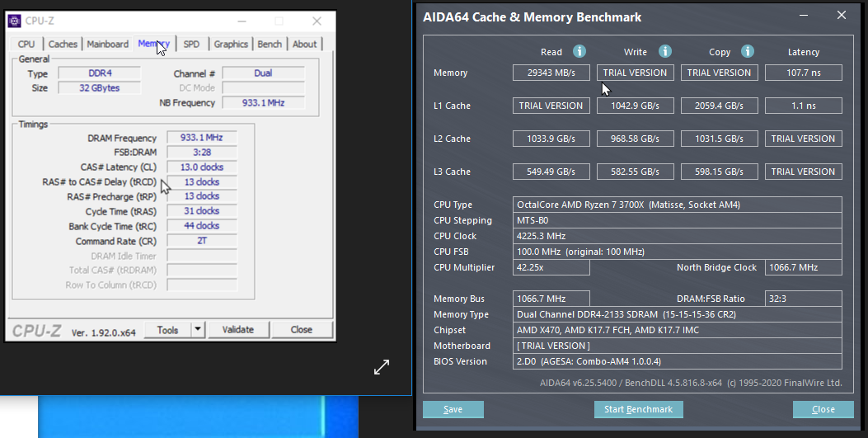Click the DRAM Frequency value field

pyautogui.click(x=201, y=137)
